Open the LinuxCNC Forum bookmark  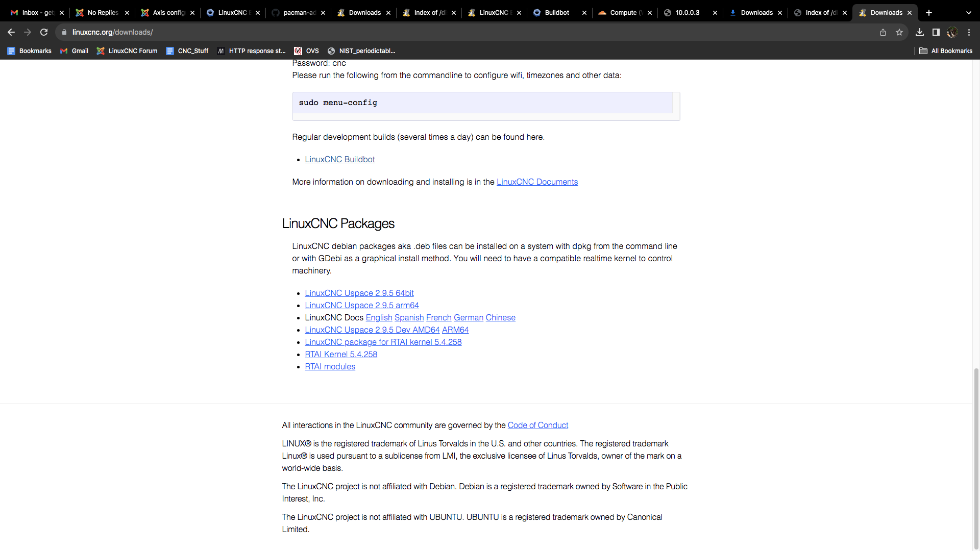point(127,51)
